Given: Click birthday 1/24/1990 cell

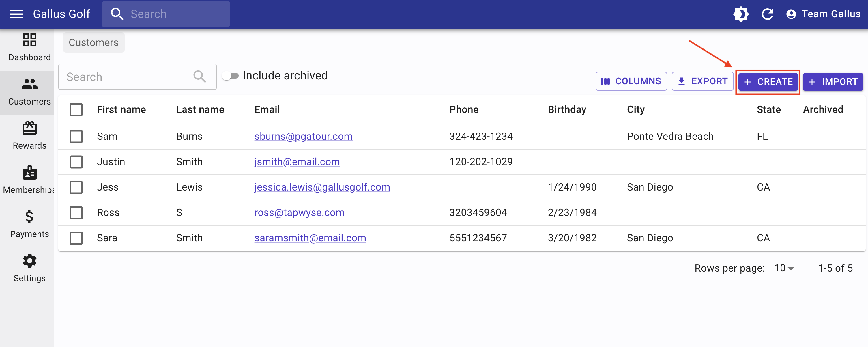Looking at the screenshot, I should click(x=572, y=187).
